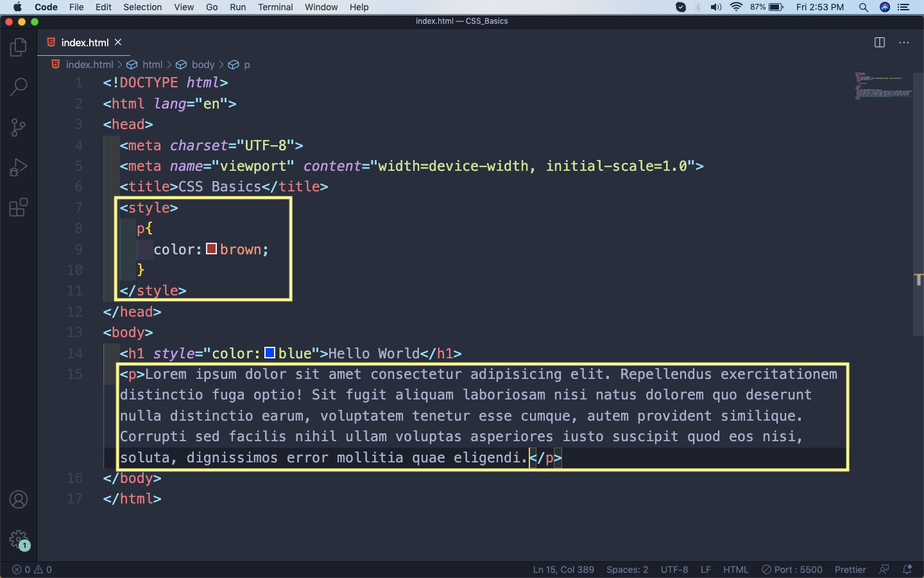Open the Go menu
This screenshot has width=924, height=578.
(x=212, y=7)
